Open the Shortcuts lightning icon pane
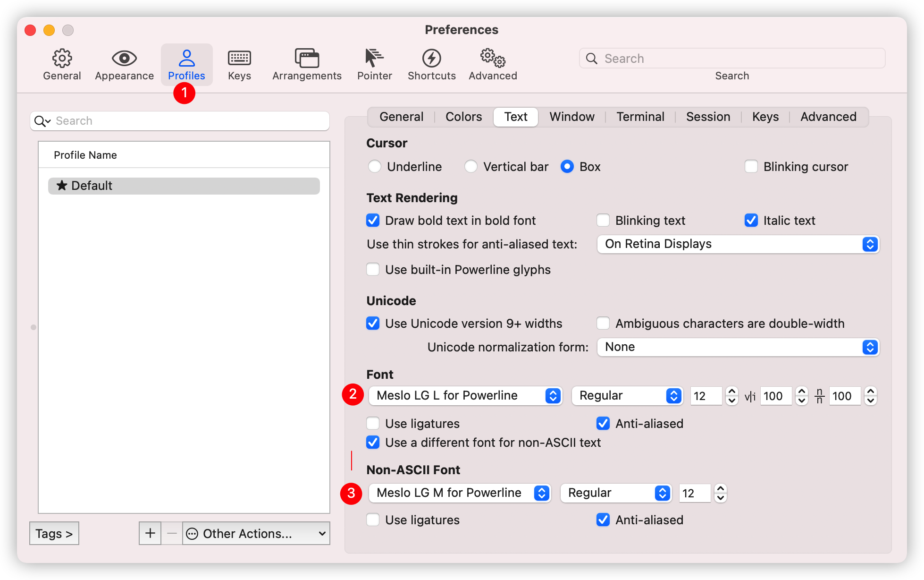Screen dimensions: 924x580 431,59
